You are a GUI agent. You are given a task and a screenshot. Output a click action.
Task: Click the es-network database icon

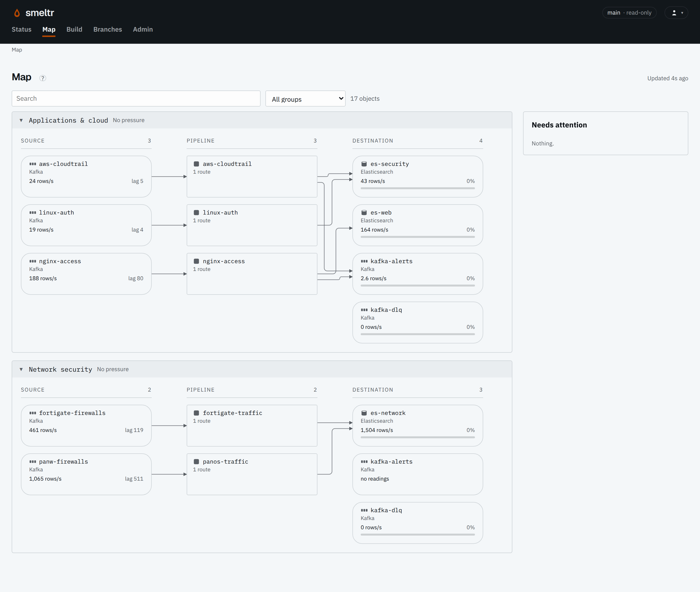pos(364,413)
